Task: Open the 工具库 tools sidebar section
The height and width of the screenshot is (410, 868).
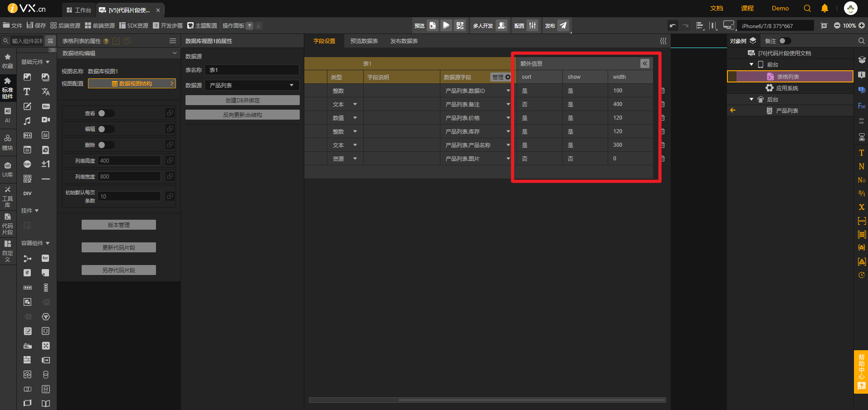Action: [x=8, y=196]
